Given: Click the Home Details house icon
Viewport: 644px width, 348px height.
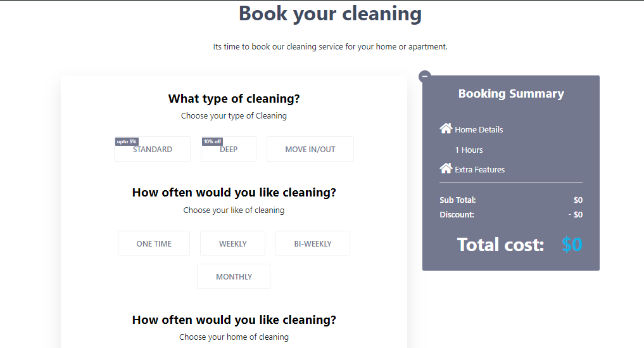Looking at the screenshot, I should [446, 128].
